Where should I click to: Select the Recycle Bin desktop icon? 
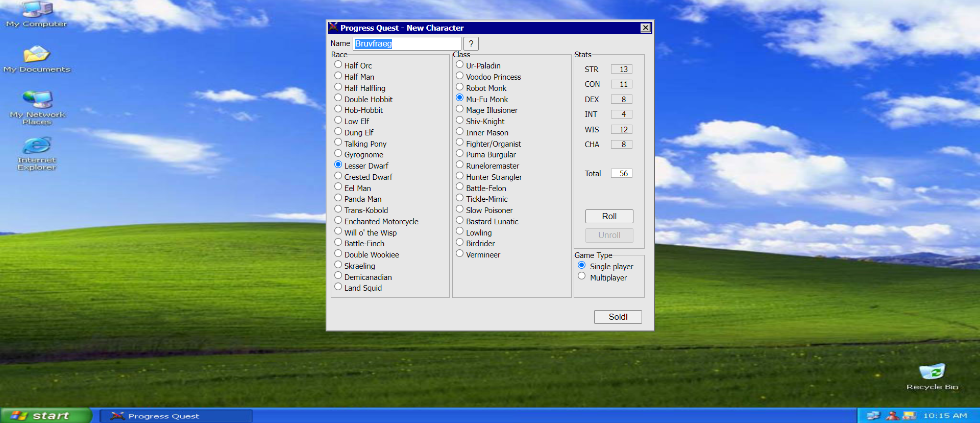pyautogui.click(x=932, y=377)
